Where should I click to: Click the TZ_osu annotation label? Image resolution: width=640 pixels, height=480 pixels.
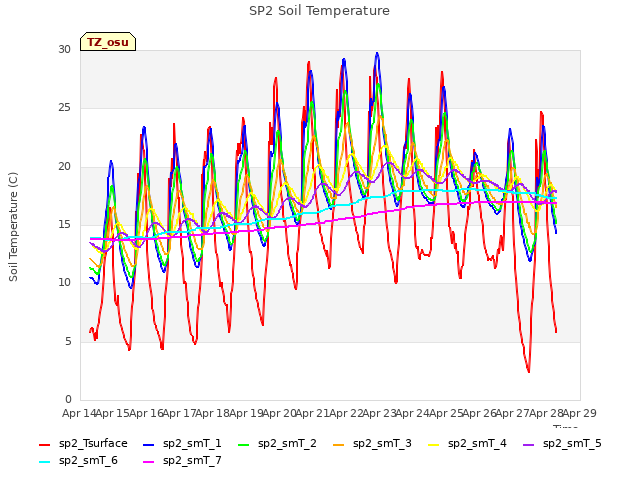coord(108,42)
